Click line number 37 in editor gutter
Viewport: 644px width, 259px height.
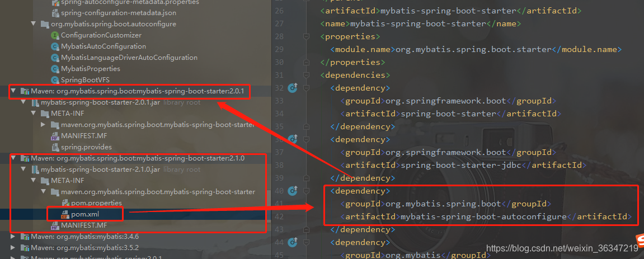[279, 152]
